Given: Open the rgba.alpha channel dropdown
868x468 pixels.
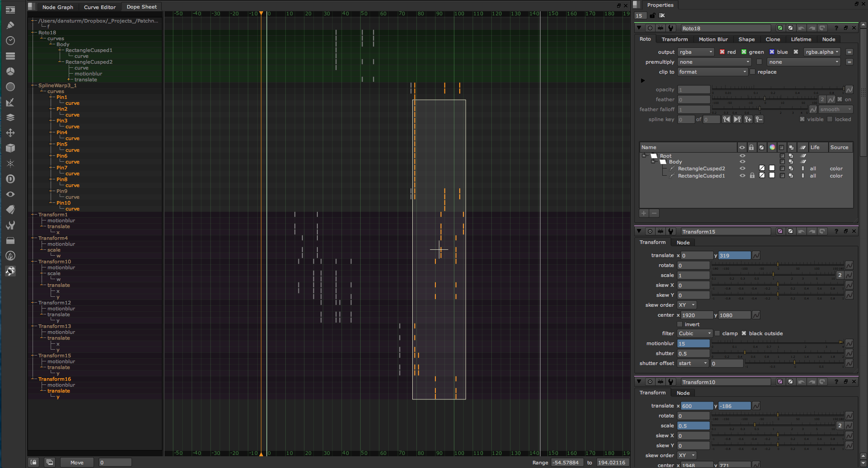Looking at the screenshot, I should coord(822,52).
